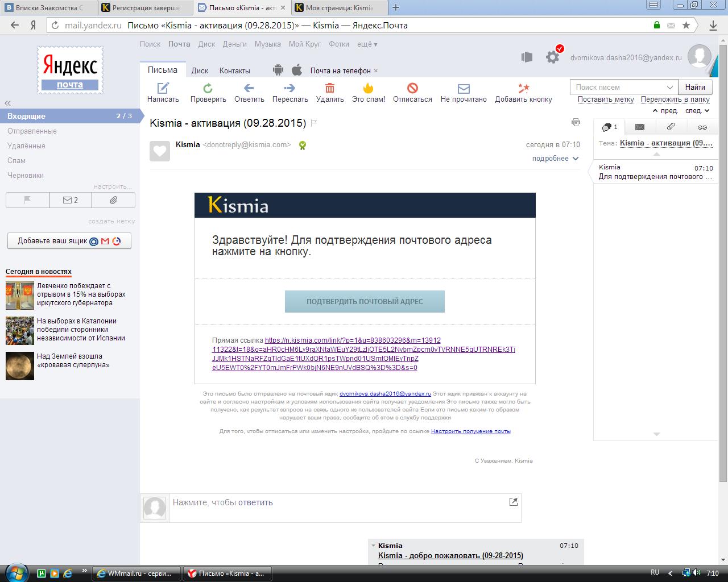This screenshot has width=728, height=582.
Task: Open the Настроить получение почты link
Action: point(471,431)
